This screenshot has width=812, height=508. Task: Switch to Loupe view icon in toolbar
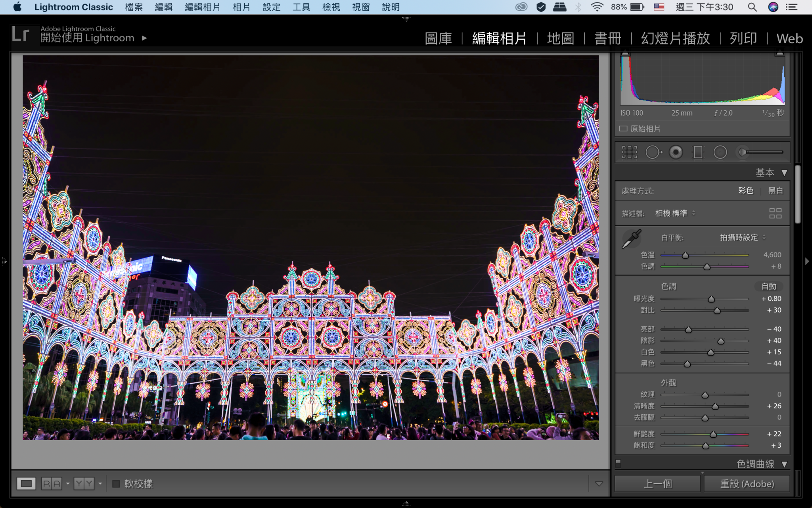click(x=26, y=483)
